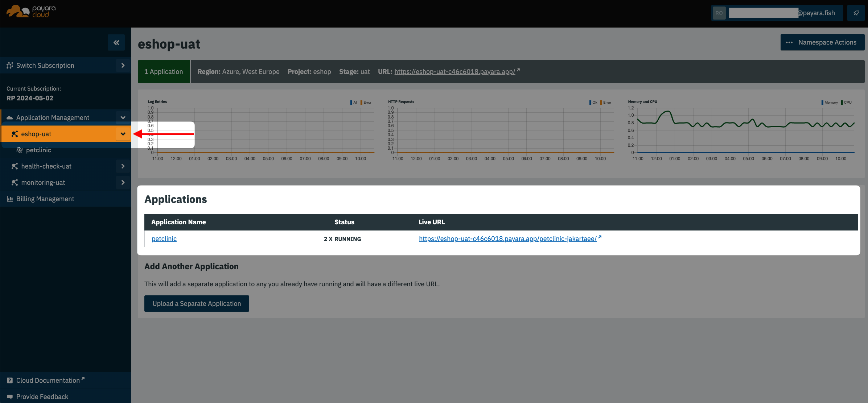Click the Provide Feedback speech bubble icon

tap(10, 397)
